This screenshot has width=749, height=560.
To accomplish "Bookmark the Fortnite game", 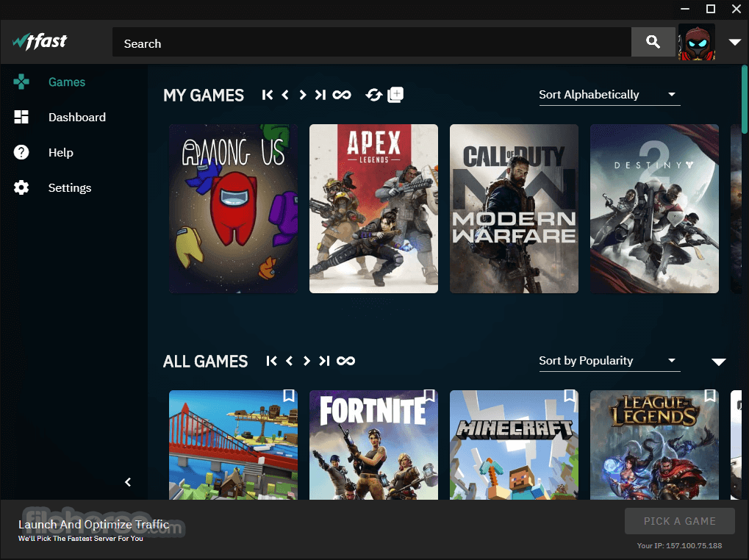I will [429, 396].
